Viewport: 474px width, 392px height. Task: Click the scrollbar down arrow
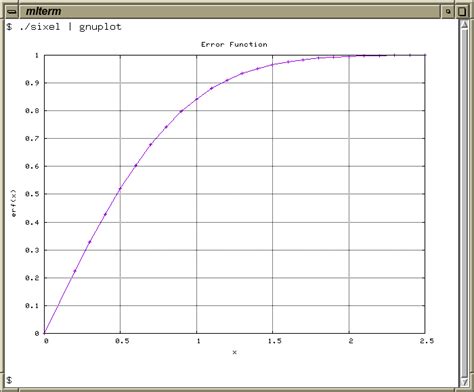coord(464,382)
